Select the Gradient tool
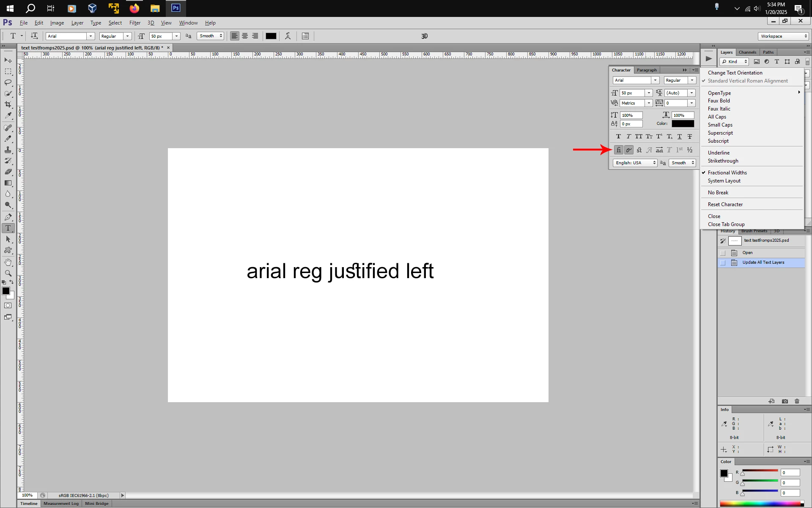The height and width of the screenshot is (508, 812). (8, 183)
